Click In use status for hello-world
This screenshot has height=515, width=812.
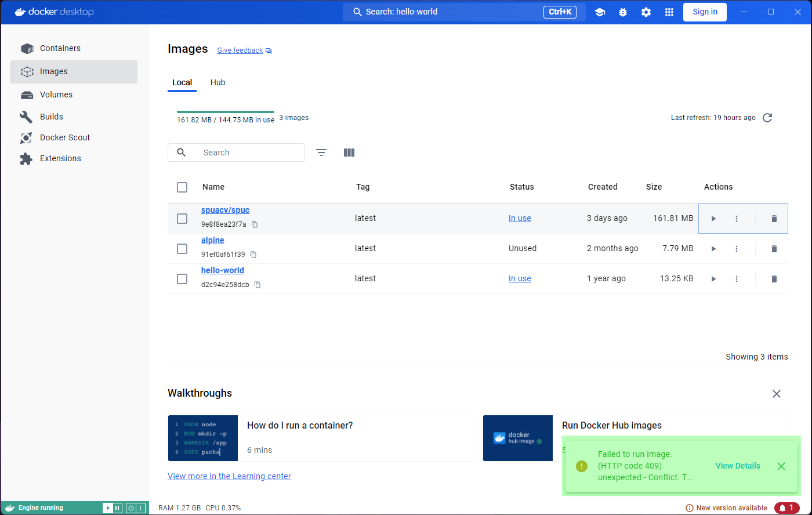pyautogui.click(x=520, y=278)
